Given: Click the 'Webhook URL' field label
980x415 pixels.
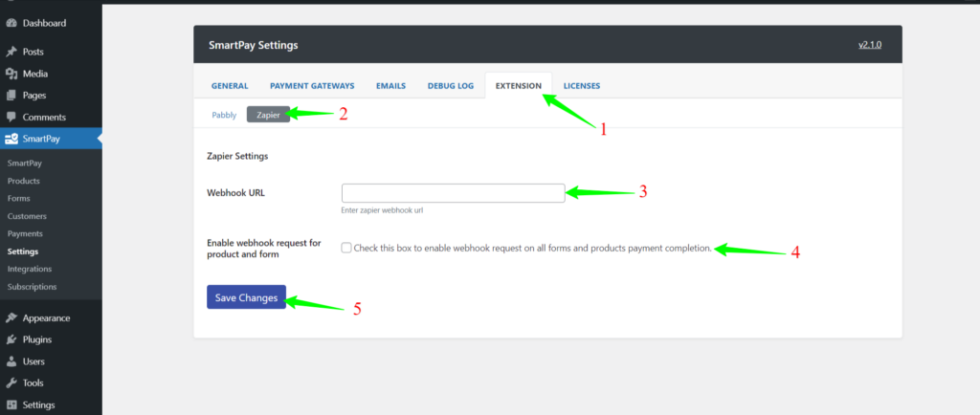Looking at the screenshot, I should (235, 193).
